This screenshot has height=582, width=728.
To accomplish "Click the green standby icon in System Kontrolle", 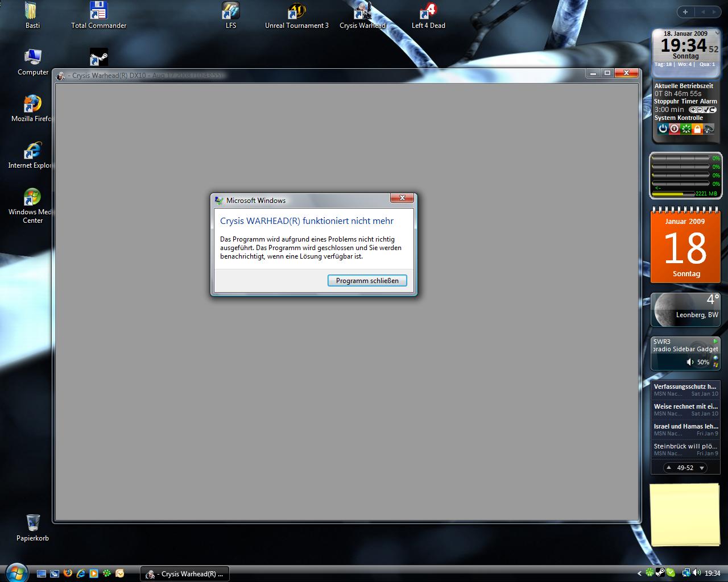I will pos(685,129).
